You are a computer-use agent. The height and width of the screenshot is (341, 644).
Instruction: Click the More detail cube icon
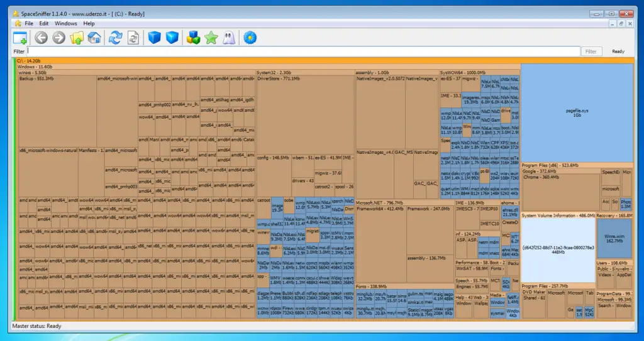(172, 38)
